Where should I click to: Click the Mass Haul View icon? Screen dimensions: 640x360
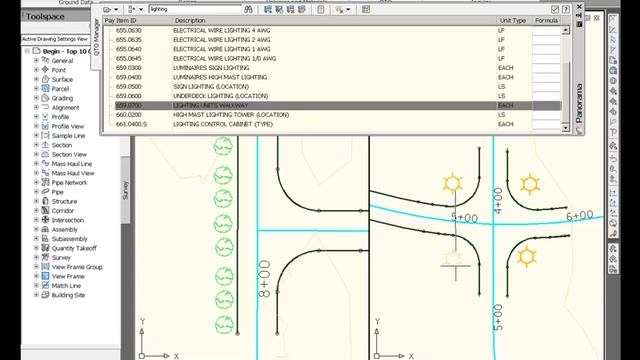pyautogui.click(x=45, y=173)
